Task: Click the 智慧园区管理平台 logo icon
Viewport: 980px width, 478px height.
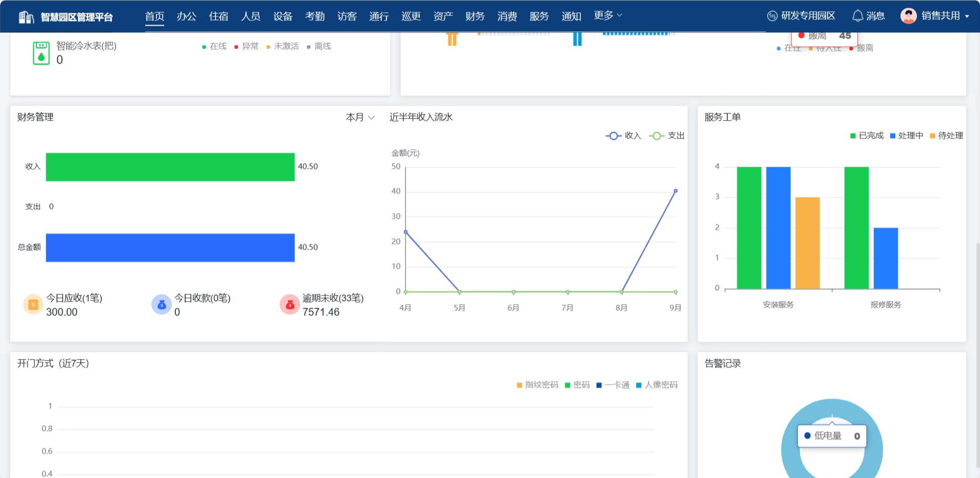Action: (x=26, y=17)
